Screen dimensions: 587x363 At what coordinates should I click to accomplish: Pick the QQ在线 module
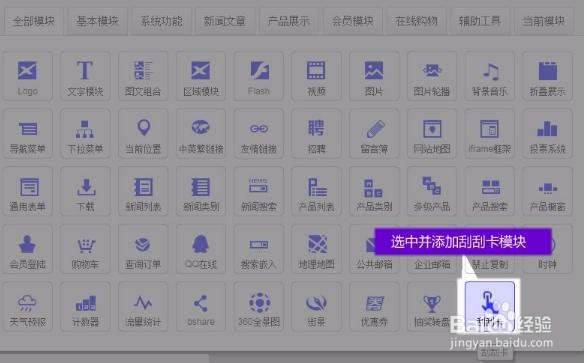pyautogui.click(x=201, y=249)
